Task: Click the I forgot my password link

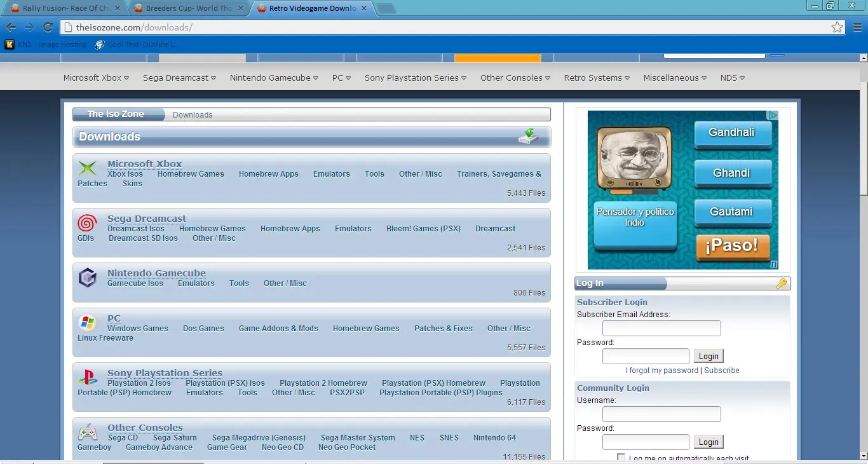Action: (x=662, y=371)
